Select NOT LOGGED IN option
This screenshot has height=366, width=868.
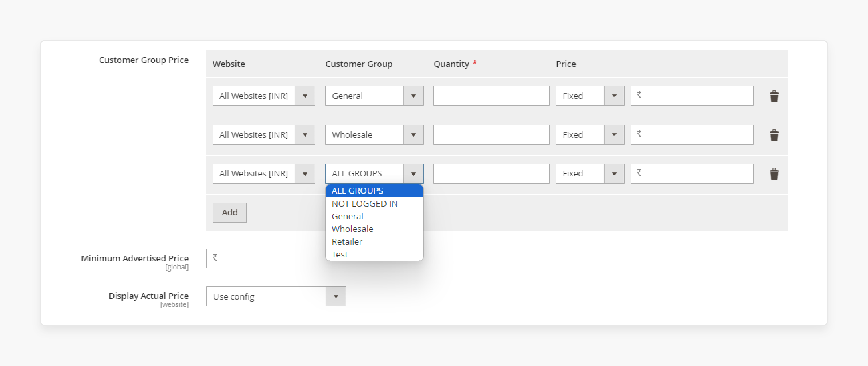tap(374, 204)
